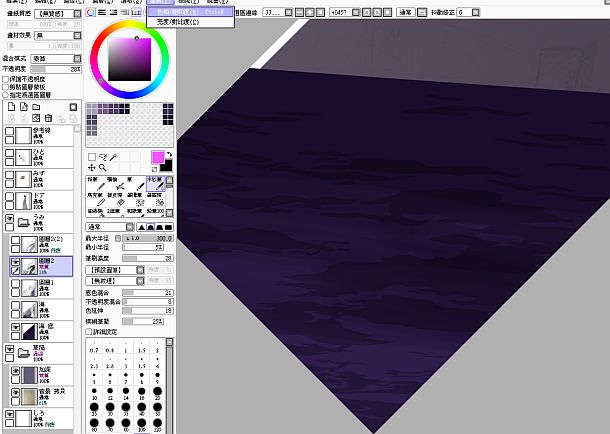The image size is (610, 434).
Task: Hide the うみ folder
Action: pyautogui.click(x=9, y=219)
